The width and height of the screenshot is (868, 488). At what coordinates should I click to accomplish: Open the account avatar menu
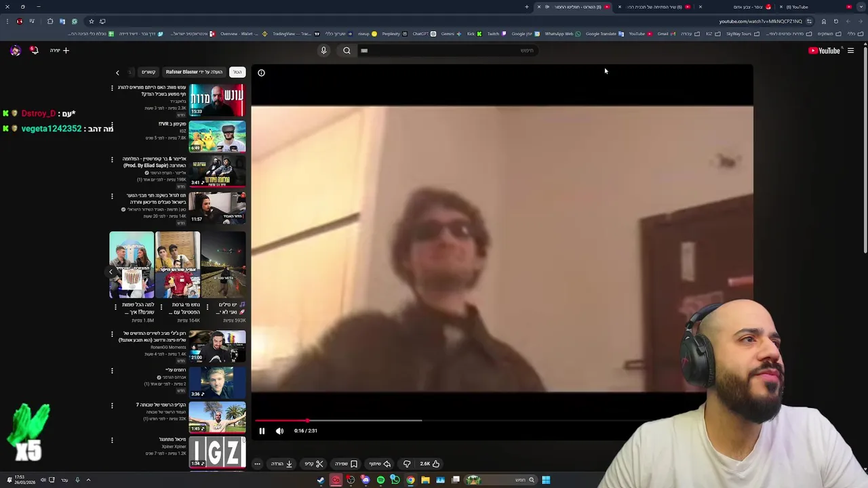[x=15, y=50]
